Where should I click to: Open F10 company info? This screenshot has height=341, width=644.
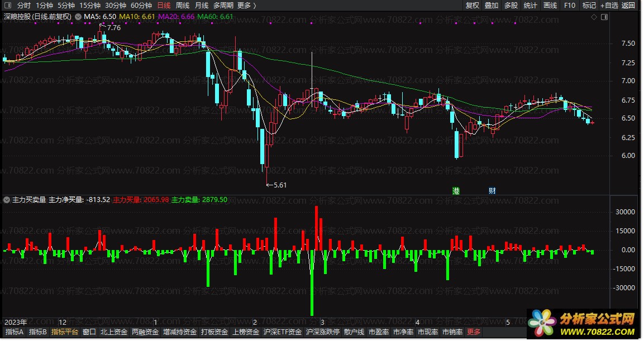click(x=569, y=6)
